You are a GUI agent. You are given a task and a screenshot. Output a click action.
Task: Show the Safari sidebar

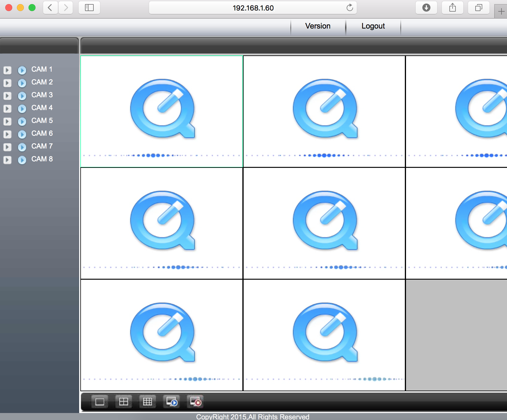89,8
